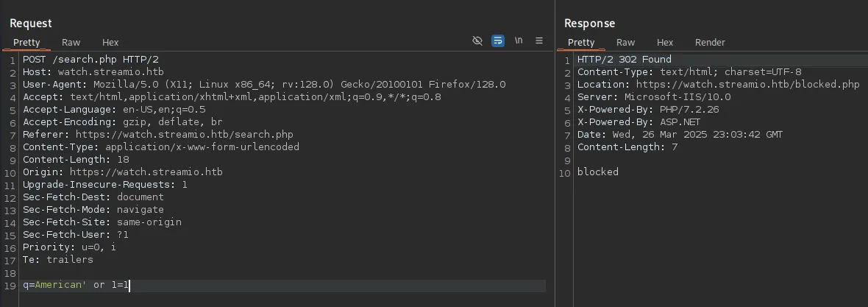Show the Response Render tab
Viewport: 868px width, 307px height.
coord(710,43)
